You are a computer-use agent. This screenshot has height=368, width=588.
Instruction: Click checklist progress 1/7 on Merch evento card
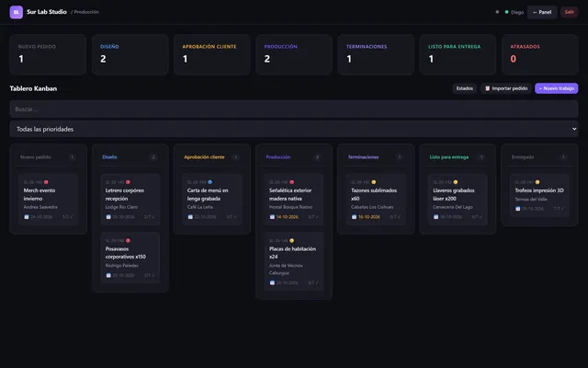pos(68,217)
